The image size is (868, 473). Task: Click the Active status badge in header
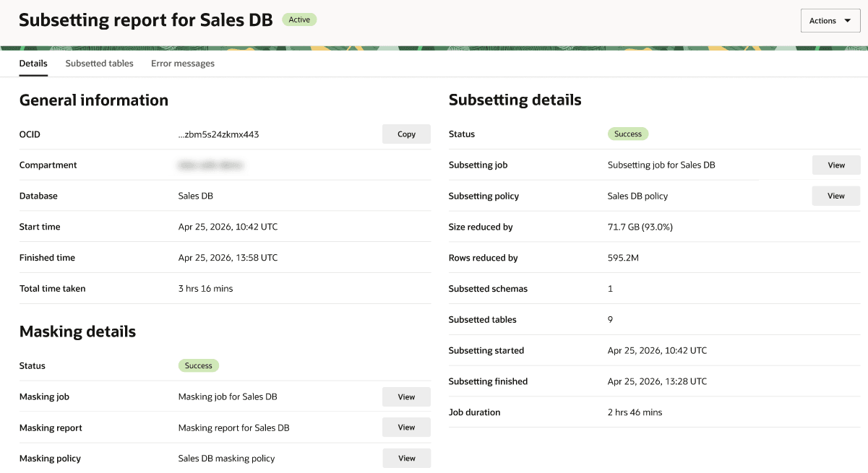click(x=299, y=20)
